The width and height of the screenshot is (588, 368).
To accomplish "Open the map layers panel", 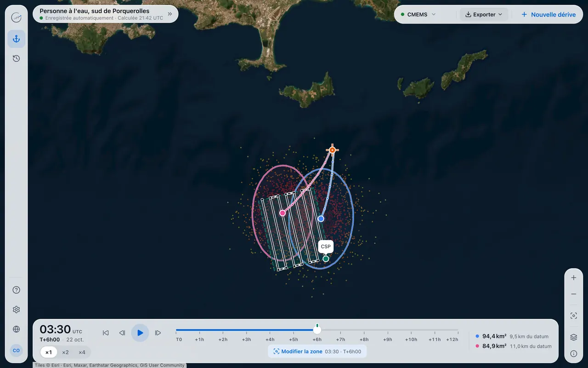I will tap(574, 337).
